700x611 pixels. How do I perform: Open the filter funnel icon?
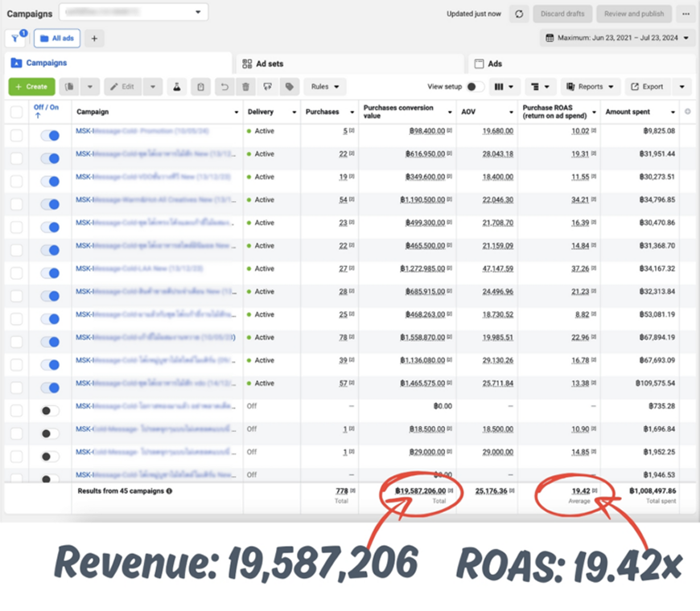(x=15, y=38)
